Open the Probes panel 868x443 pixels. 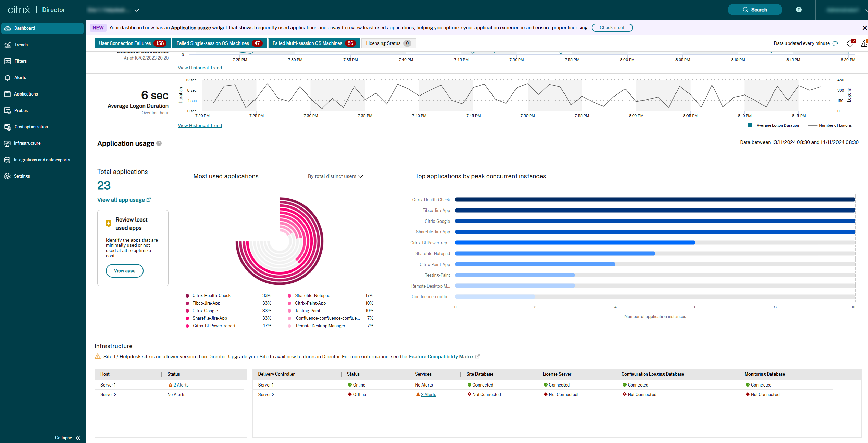(21, 110)
